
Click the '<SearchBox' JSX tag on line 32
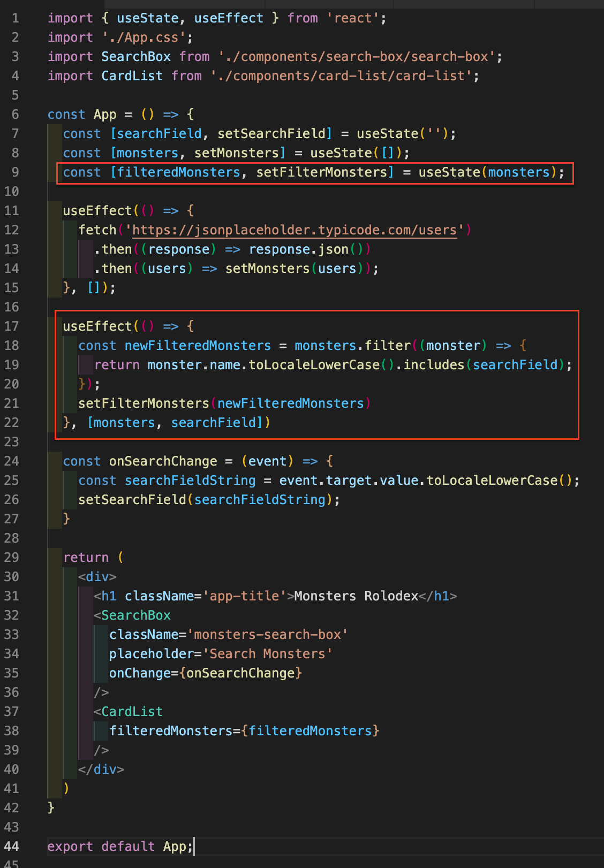pos(132,615)
